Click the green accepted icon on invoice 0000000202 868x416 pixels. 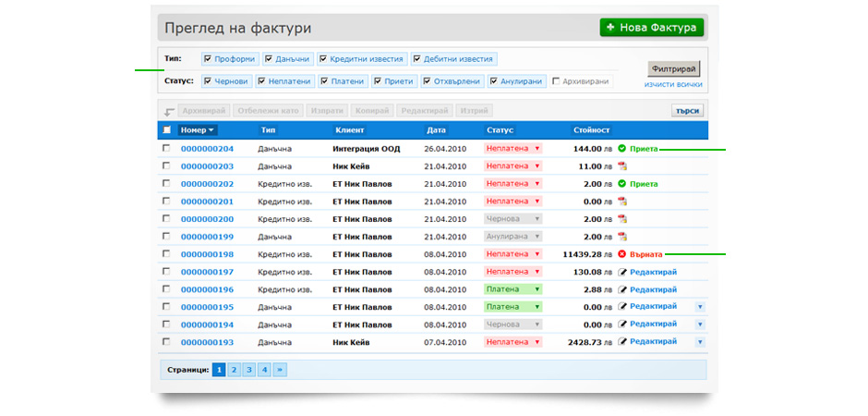point(622,184)
